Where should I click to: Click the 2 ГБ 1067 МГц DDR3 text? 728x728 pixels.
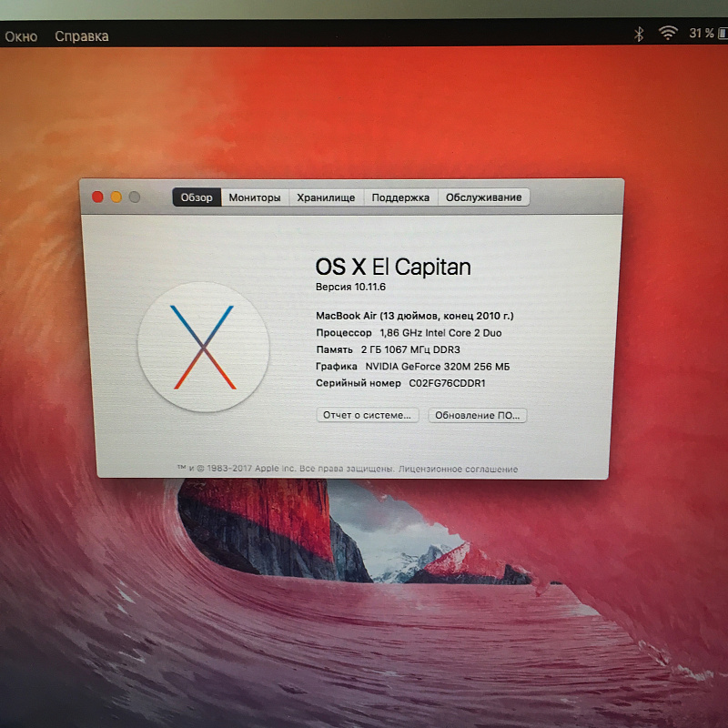(410, 349)
